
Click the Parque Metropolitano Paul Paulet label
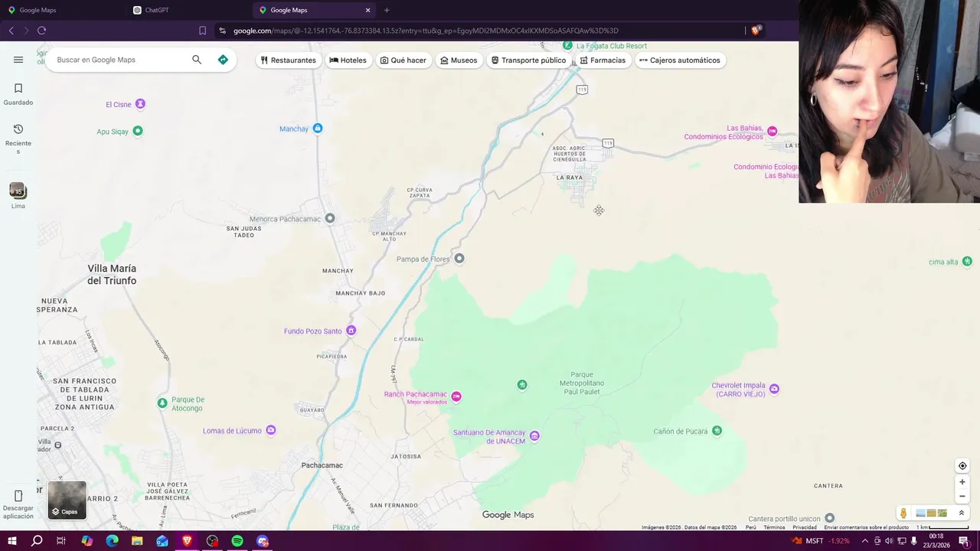coord(582,383)
